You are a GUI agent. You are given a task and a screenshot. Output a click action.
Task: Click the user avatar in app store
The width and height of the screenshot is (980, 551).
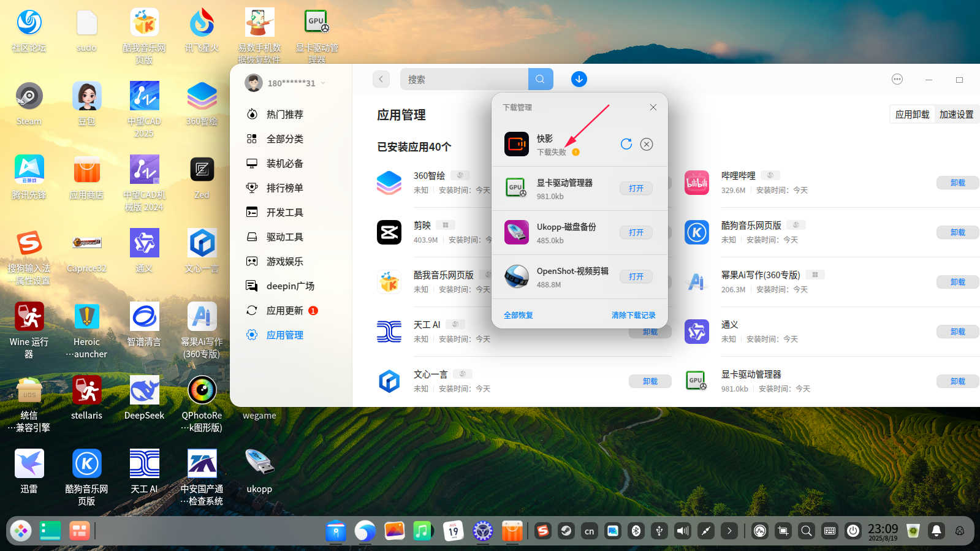(x=254, y=83)
